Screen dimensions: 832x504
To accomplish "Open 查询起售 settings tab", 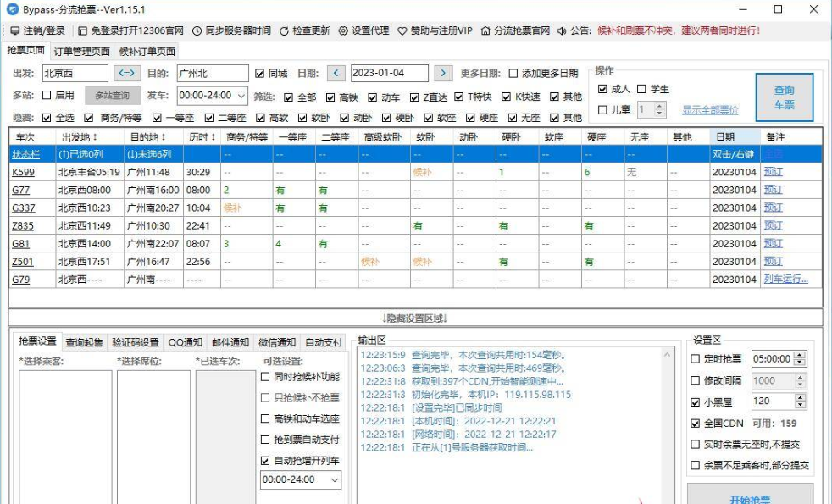I will point(85,342).
